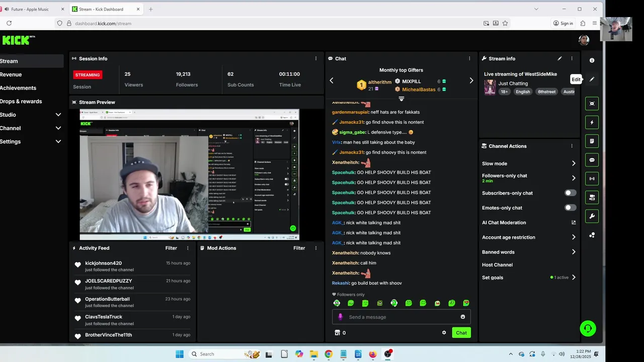Show next top gifters with right arrow

click(471, 80)
